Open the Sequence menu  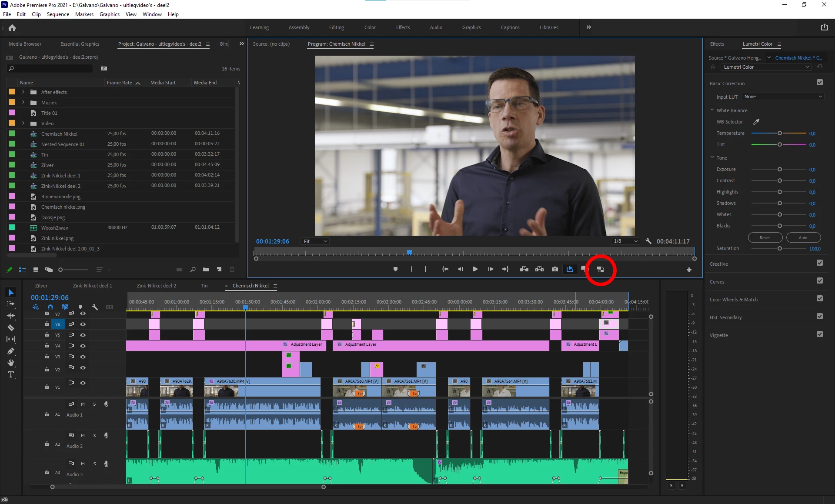click(58, 14)
